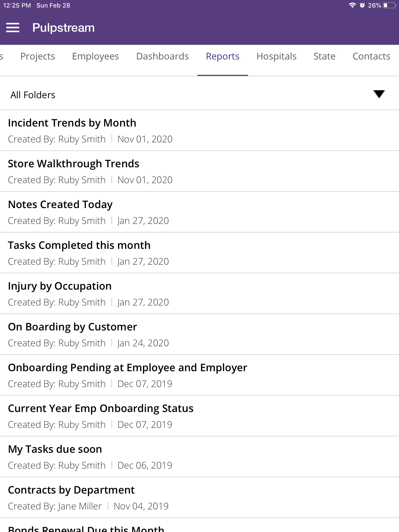Switch to the Employees tab

coord(95,56)
